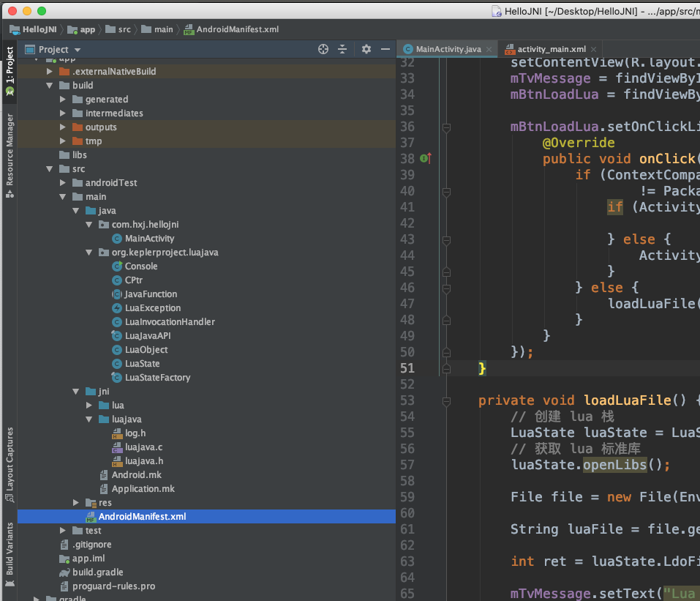Close the MainActivity.java tab
Screen dimensions: 700x601
[489, 49]
